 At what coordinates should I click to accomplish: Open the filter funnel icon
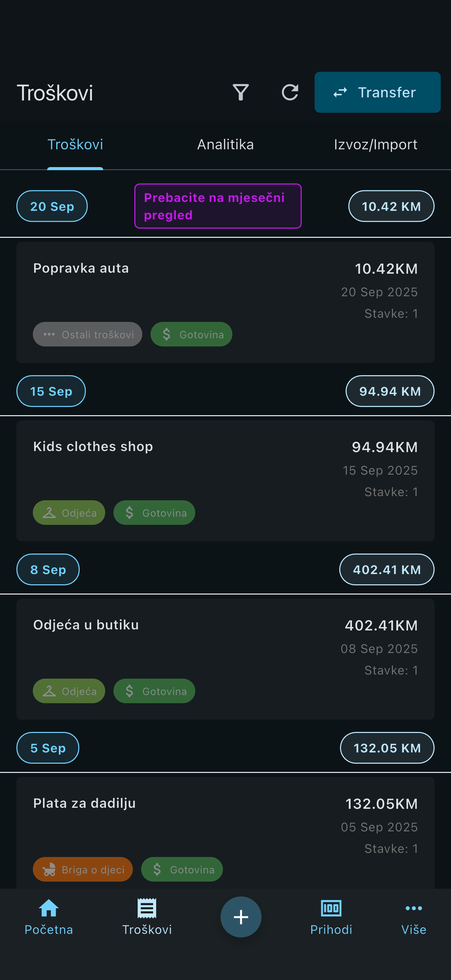[240, 93]
